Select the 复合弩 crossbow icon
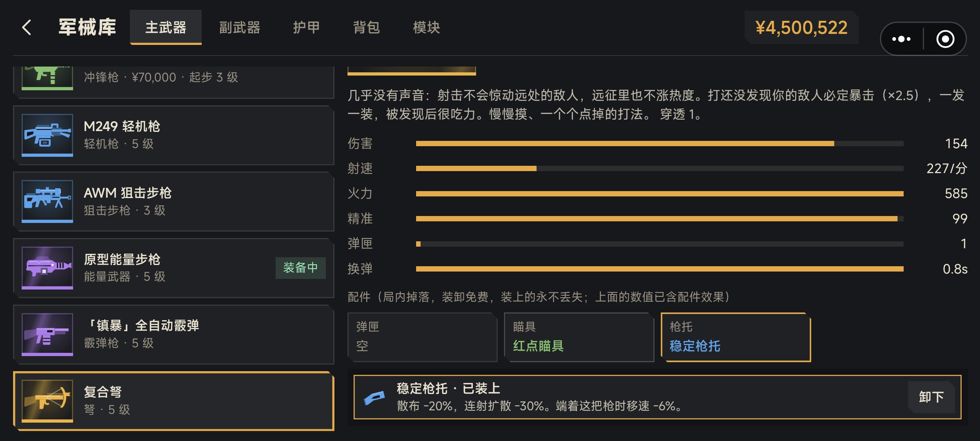 [47, 401]
